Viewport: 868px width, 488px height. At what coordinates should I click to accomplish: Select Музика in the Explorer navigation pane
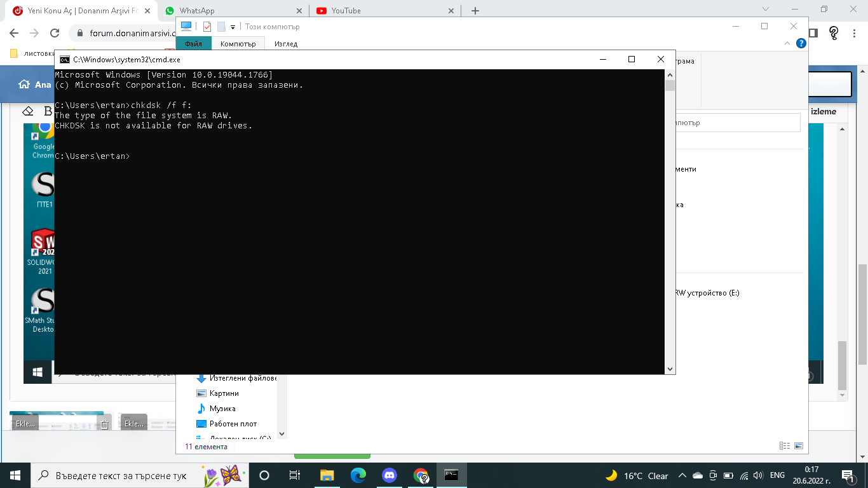click(222, 409)
